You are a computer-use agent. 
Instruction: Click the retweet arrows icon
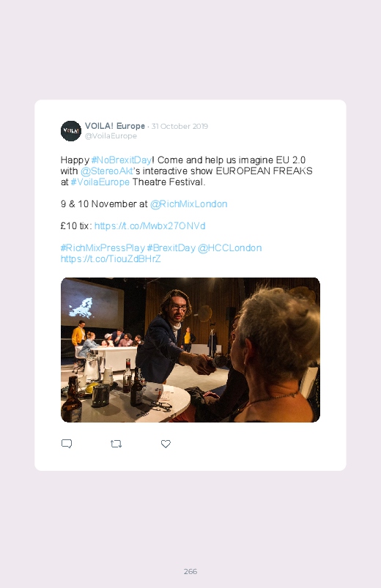tap(116, 444)
